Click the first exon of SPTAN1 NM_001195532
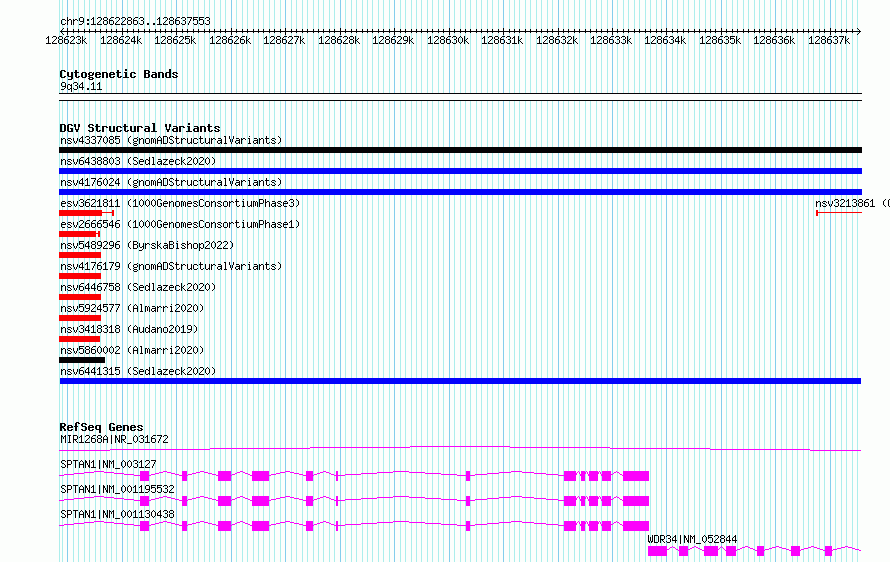Image resolution: width=890 pixels, height=562 pixels. point(144,501)
